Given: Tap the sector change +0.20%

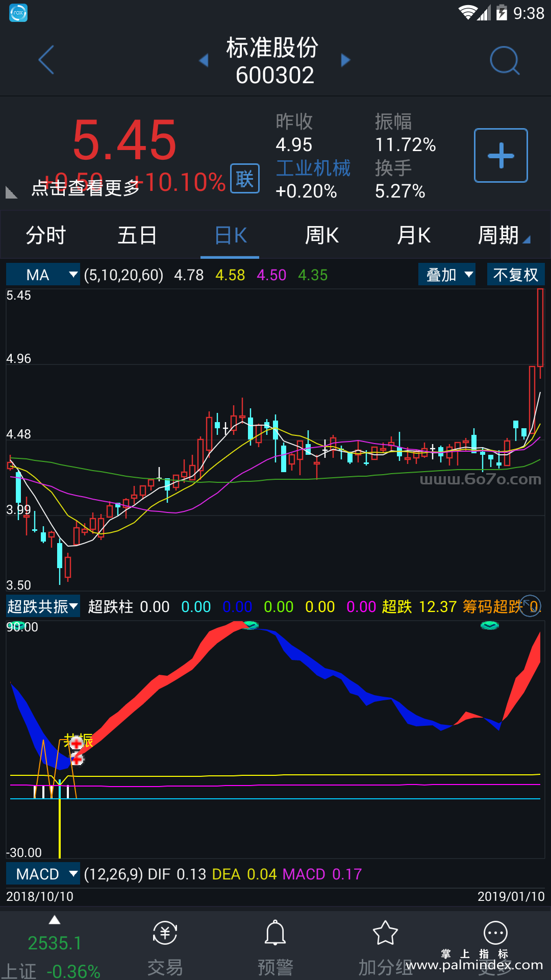Looking at the screenshot, I should point(306,191).
